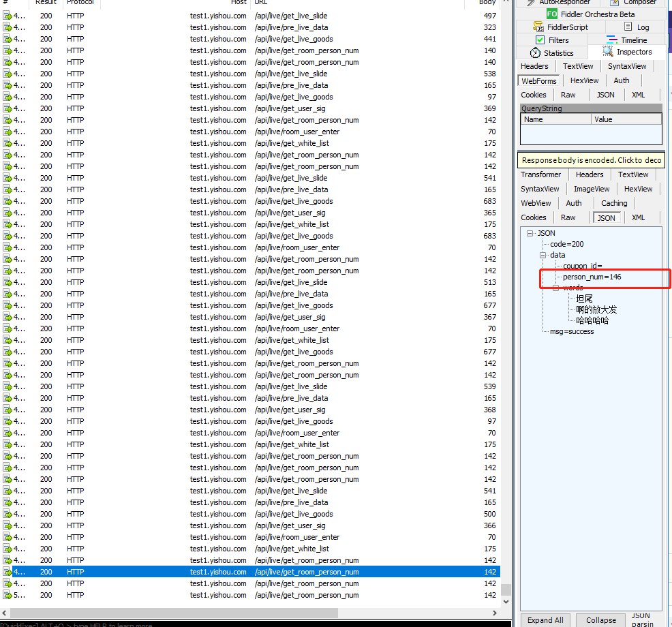
Task: Click session icon of the body 497 row
Action: tap(7, 16)
